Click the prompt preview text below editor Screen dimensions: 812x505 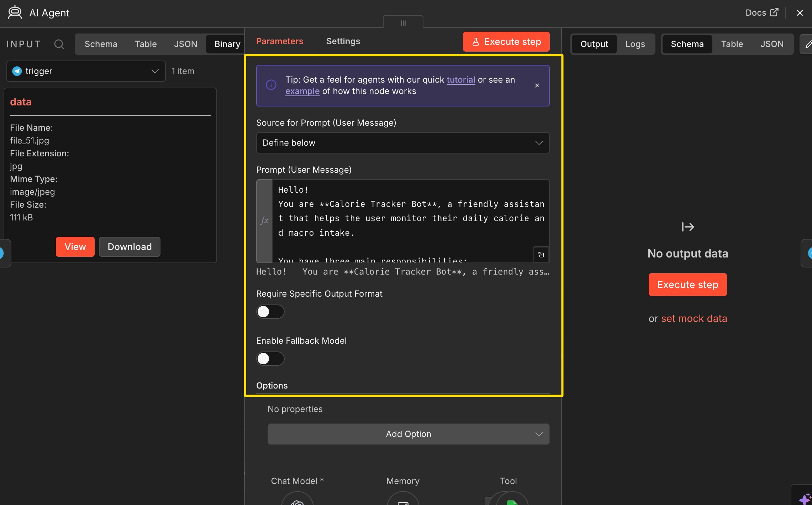403,272
